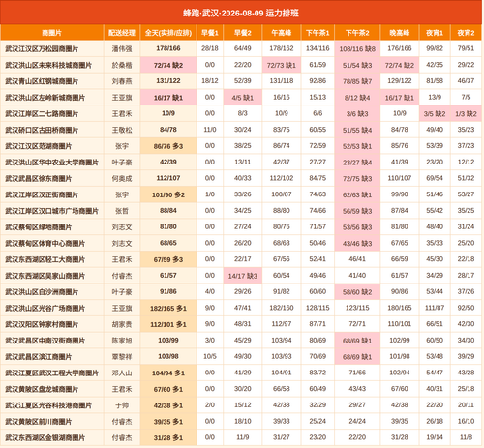
Task: Click the '下午茶1' column header
Action: pyautogui.click(x=318, y=33)
